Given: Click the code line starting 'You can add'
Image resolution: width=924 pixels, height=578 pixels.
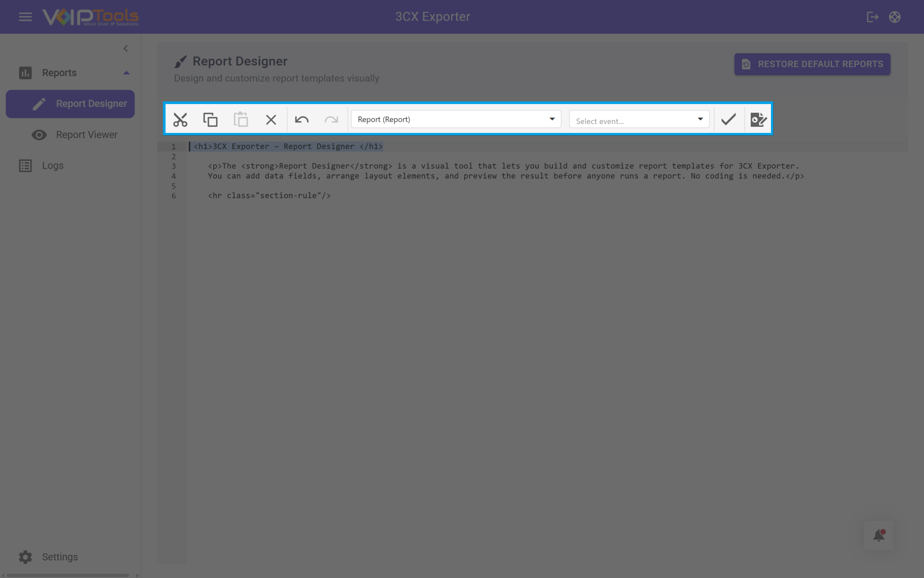Looking at the screenshot, I should [x=506, y=176].
